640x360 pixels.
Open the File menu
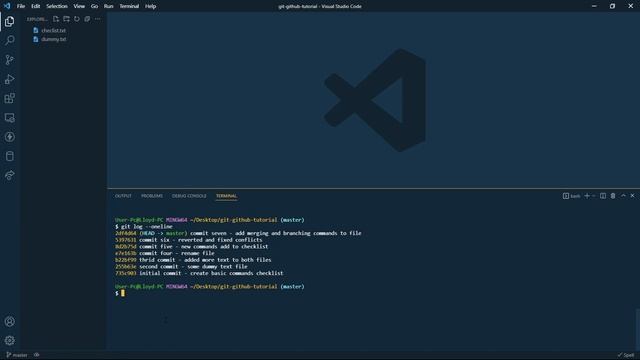pyautogui.click(x=21, y=6)
